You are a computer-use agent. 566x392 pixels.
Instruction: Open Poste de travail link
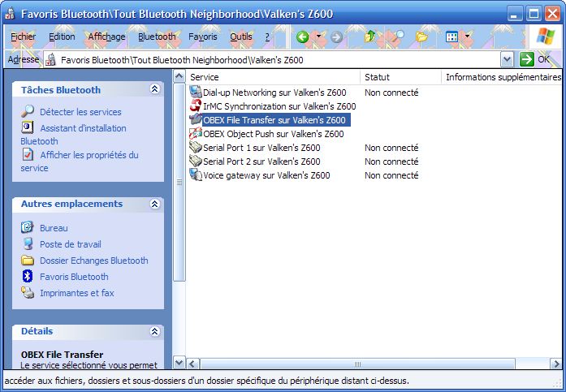point(71,244)
